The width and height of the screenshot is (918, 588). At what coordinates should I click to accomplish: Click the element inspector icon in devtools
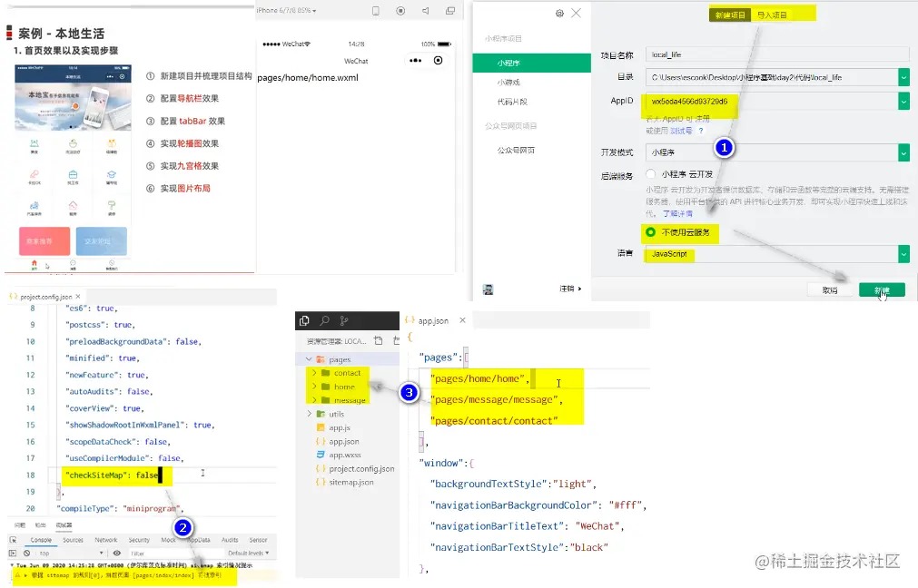tap(13, 540)
